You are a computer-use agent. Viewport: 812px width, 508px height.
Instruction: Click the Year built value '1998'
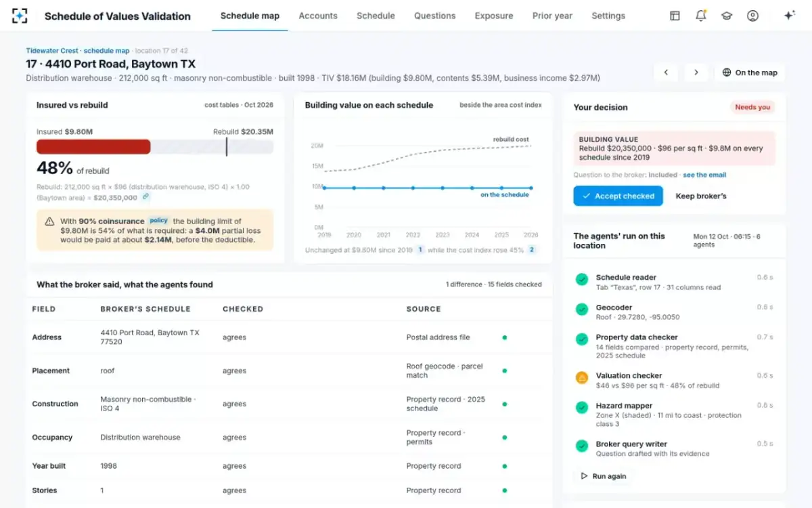pyautogui.click(x=109, y=466)
